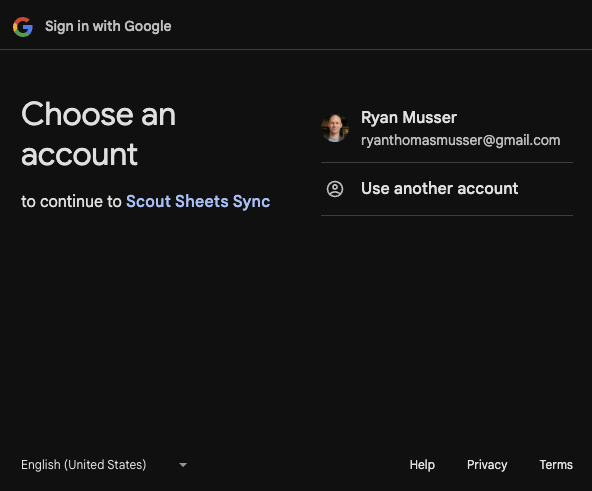
Task: Click the word Google in the header
Action: point(148,26)
